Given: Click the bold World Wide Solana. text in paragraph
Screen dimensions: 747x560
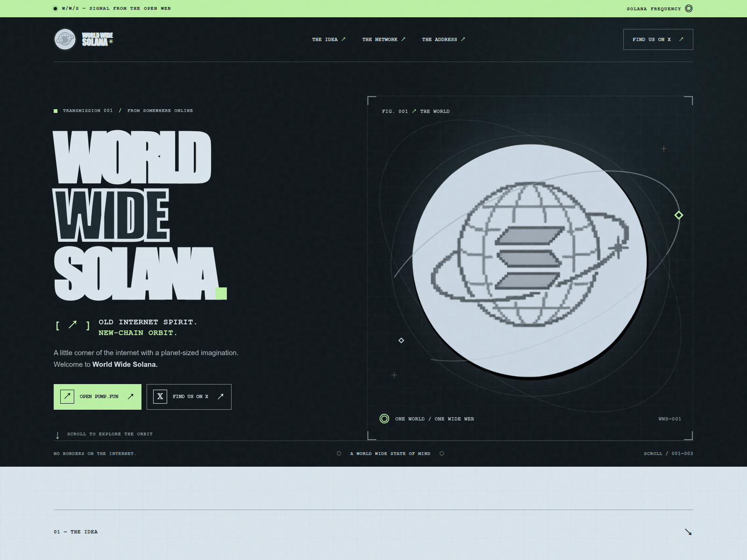Looking at the screenshot, I should [125, 364].
